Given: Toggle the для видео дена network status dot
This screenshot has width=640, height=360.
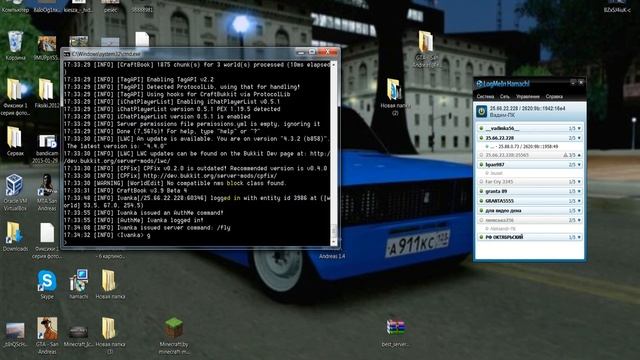Looking at the screenshot, I should pyautogui.click(x=481, y=211).
